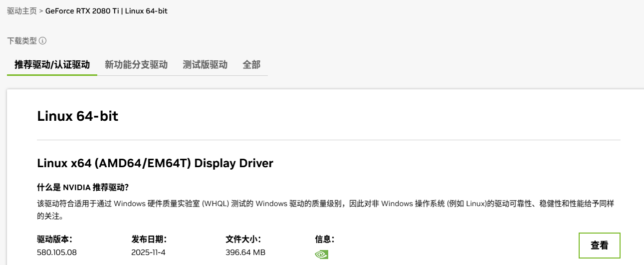Click driver version 580.105.08
Screen dimensions: 644x265
coord(57,253)
